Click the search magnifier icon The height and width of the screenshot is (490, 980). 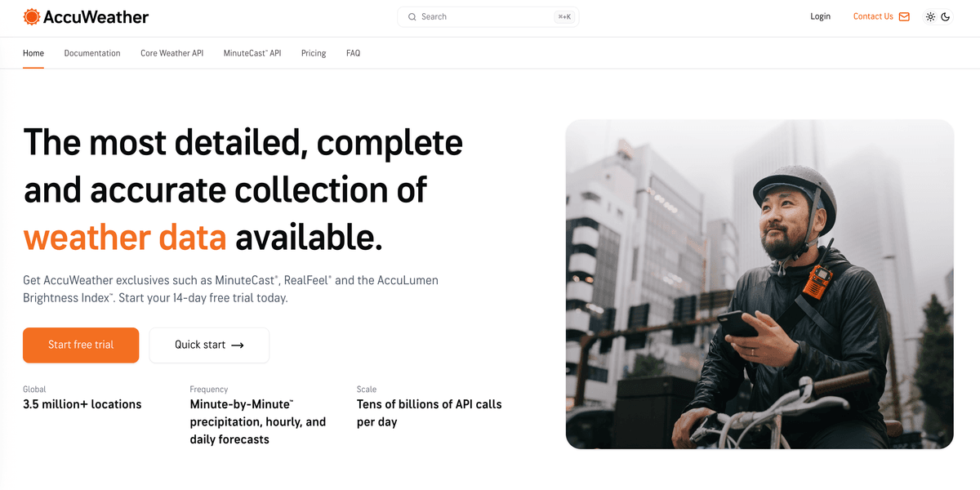coord(412,16)
